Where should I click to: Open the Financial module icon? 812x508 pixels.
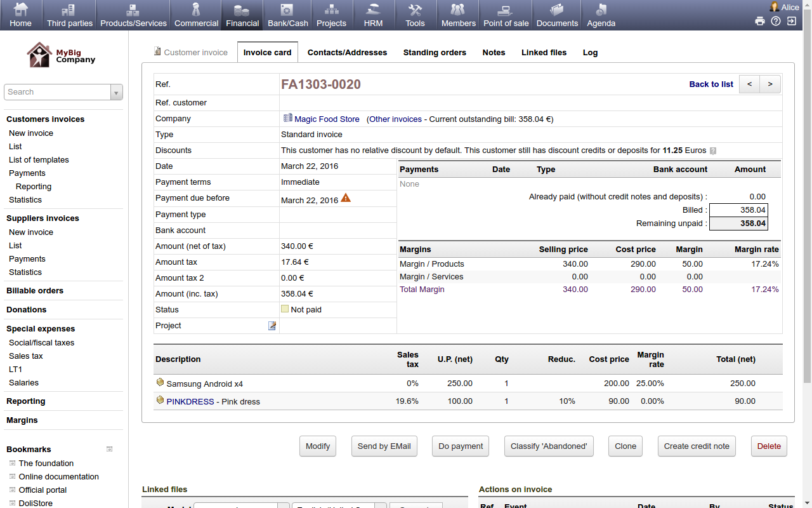pos(242,11)
